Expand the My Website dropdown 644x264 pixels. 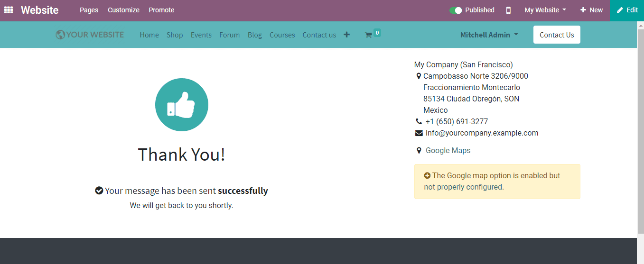[545, 10]
